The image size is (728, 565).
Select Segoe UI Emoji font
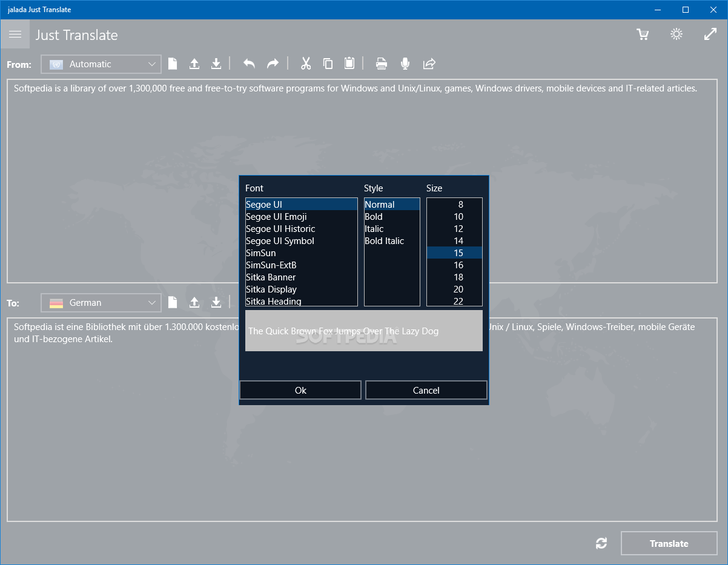click(x=302, y=217)
